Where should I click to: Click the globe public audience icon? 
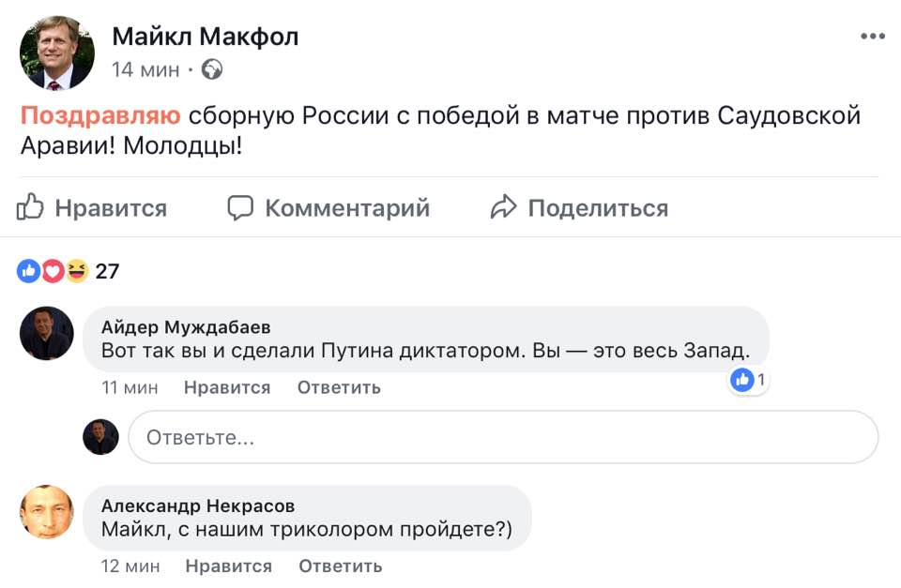point(212,69)
